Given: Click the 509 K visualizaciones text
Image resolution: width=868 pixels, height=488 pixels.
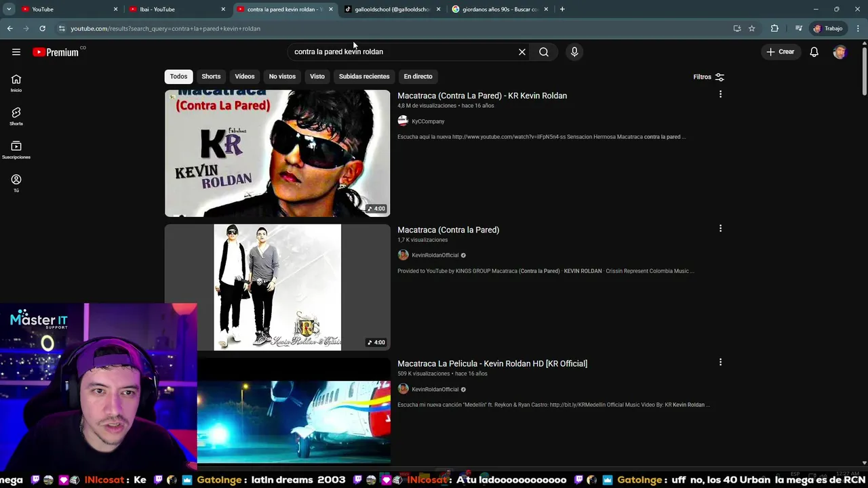Looking at the screenshot, I should (423, 374).
